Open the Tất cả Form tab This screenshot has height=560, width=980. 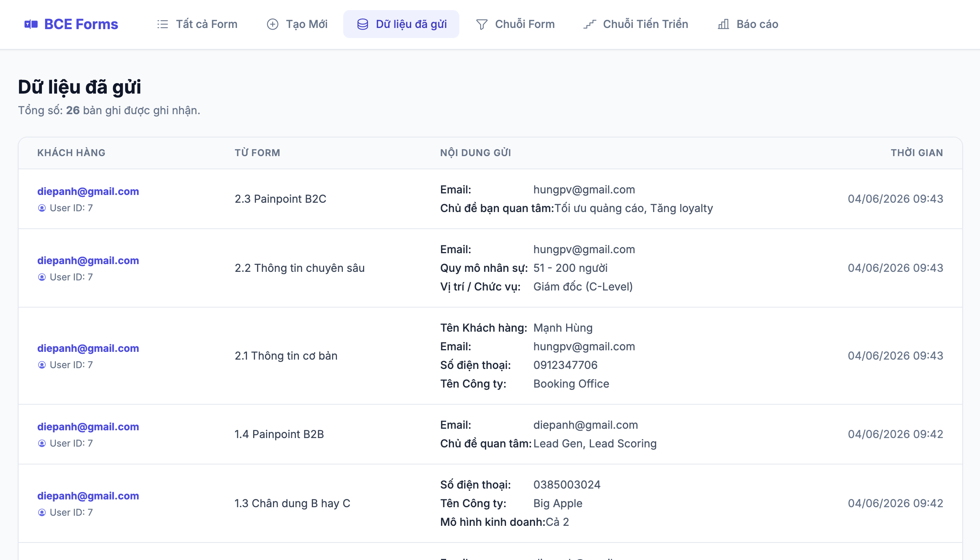tap(197, 24)
